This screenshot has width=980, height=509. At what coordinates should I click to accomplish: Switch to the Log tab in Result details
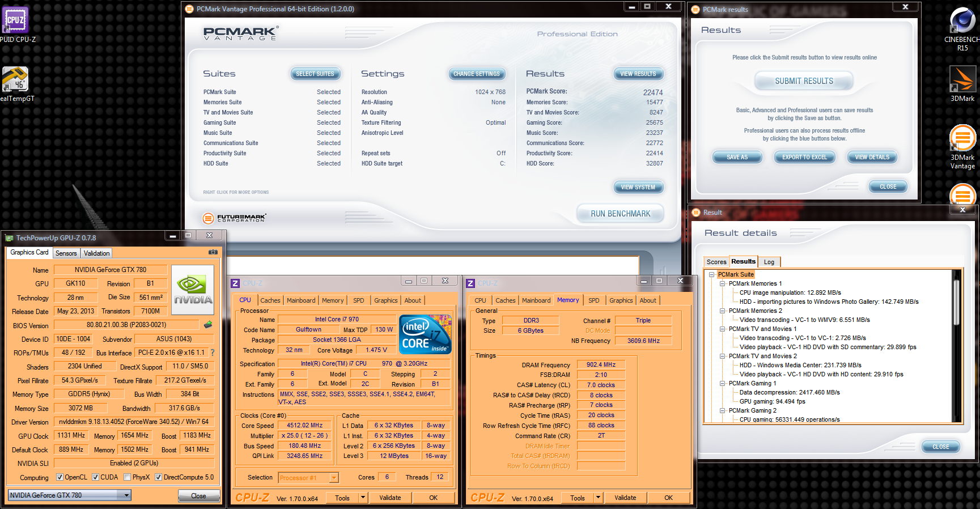click(x=769, y=262)
